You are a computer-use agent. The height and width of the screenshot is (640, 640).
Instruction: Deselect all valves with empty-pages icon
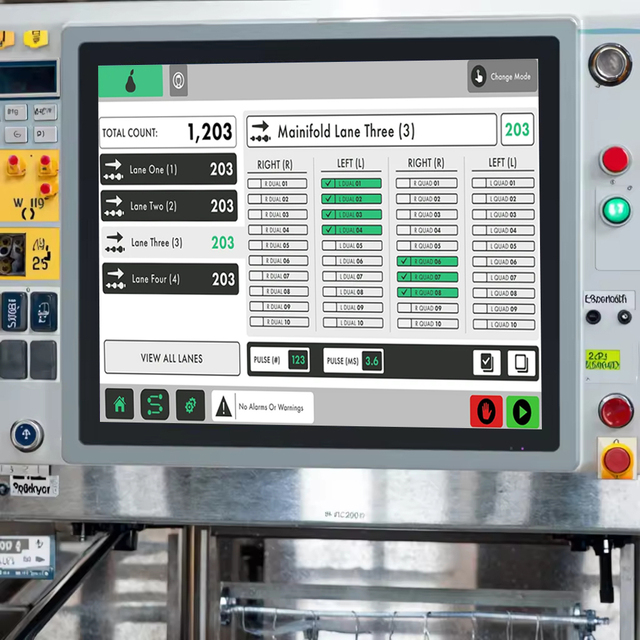pyautogui.click(x=521, y=363)
